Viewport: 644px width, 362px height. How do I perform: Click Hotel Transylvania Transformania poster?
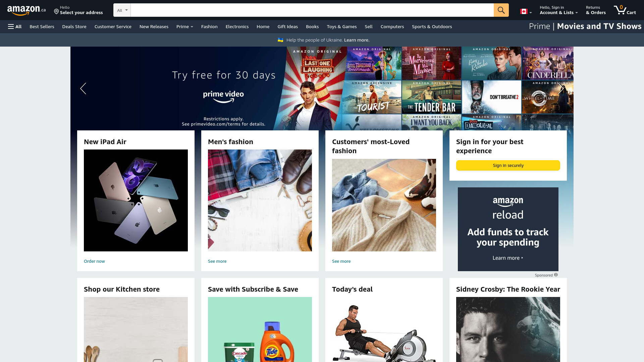pyautogui.click(x=373, y=63)
